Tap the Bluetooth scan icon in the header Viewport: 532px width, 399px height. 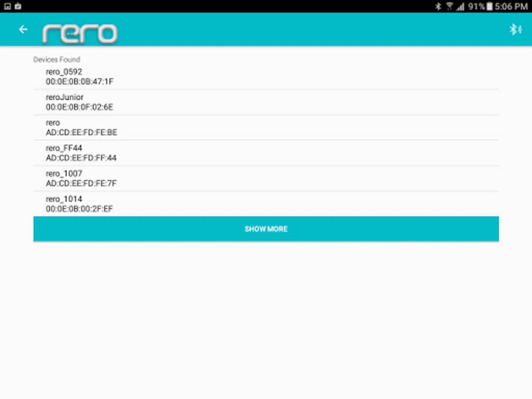pos(515,30)
